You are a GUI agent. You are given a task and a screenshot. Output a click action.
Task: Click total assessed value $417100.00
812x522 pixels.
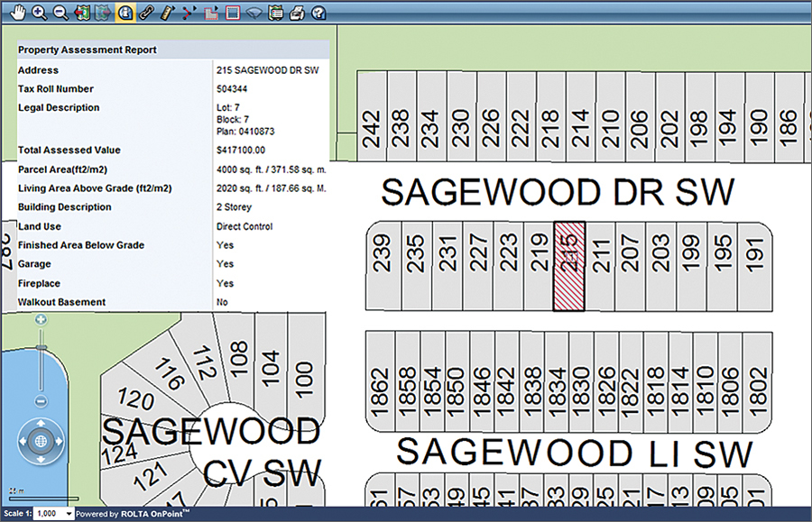(x=241, y=150)
